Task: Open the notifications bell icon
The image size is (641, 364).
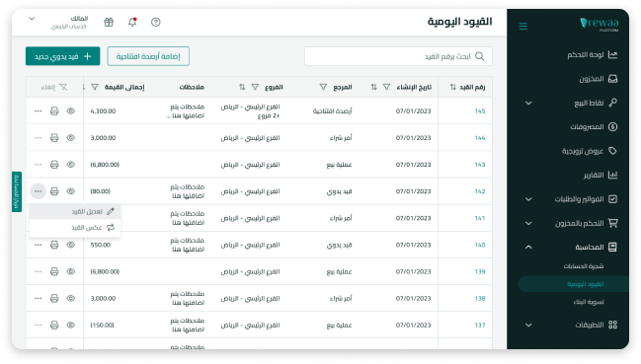Action: coord(132,22)
